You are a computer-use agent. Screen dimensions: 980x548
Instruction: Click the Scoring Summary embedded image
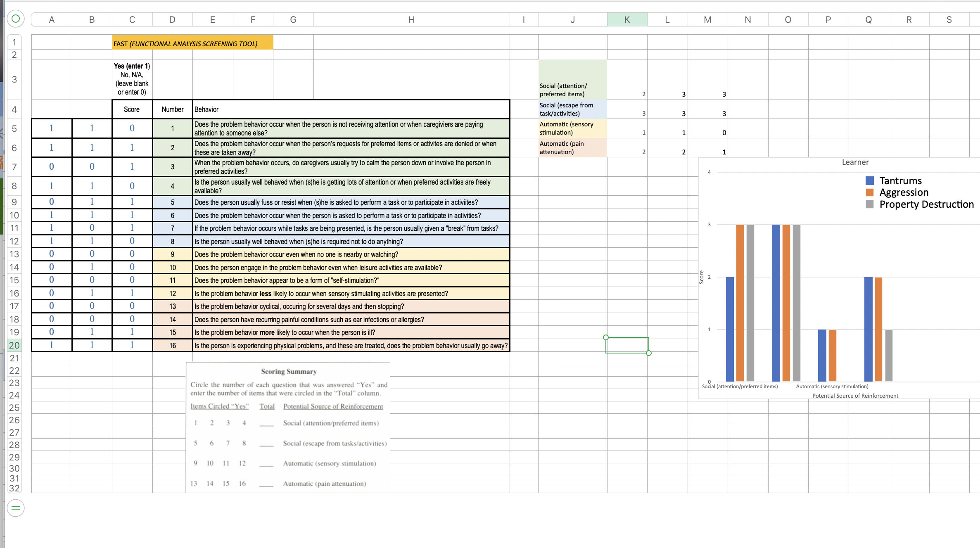288,425
